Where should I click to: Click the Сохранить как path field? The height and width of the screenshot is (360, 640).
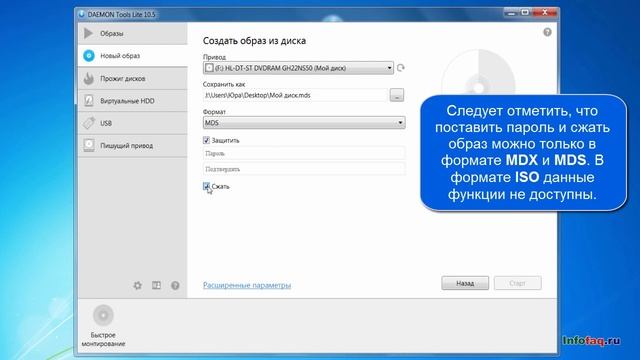[295, 95]
